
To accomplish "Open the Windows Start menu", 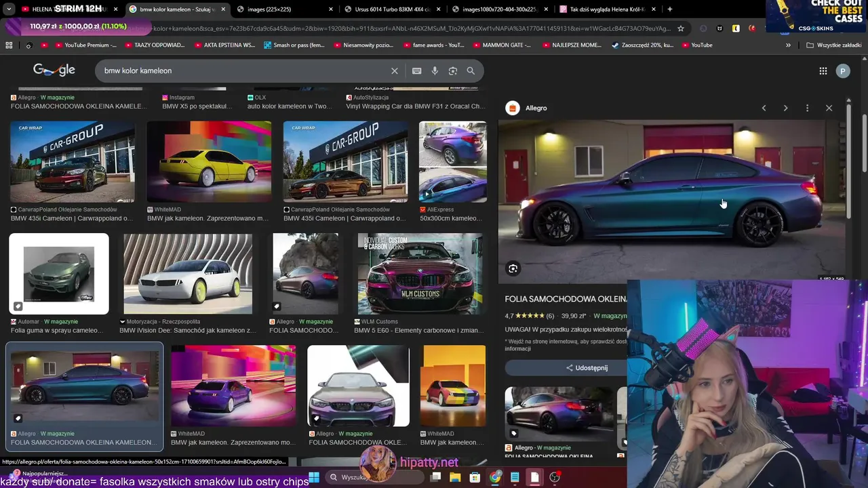I will click(x=315, y=477).
